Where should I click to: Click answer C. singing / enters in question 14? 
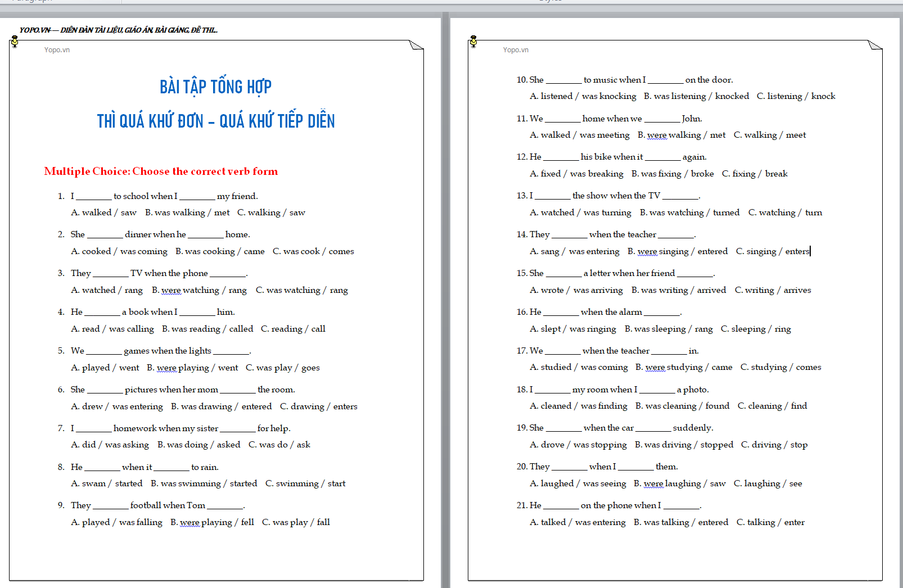point(773,251)
